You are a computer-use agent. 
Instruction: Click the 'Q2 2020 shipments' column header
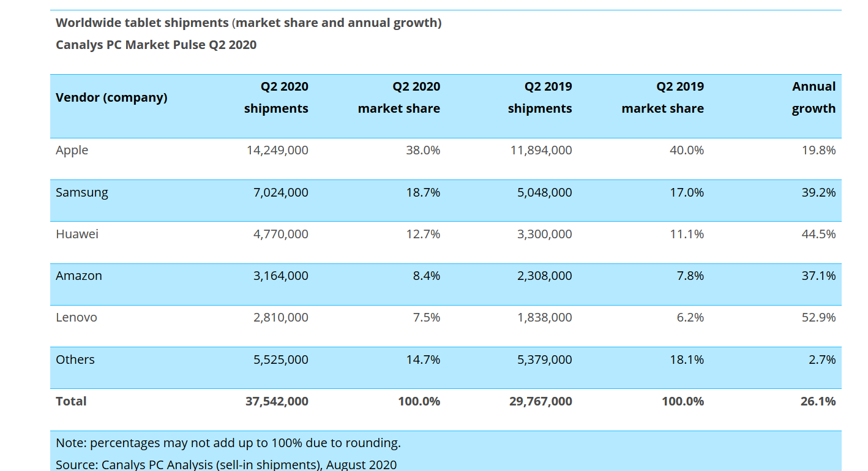[276, 97]
